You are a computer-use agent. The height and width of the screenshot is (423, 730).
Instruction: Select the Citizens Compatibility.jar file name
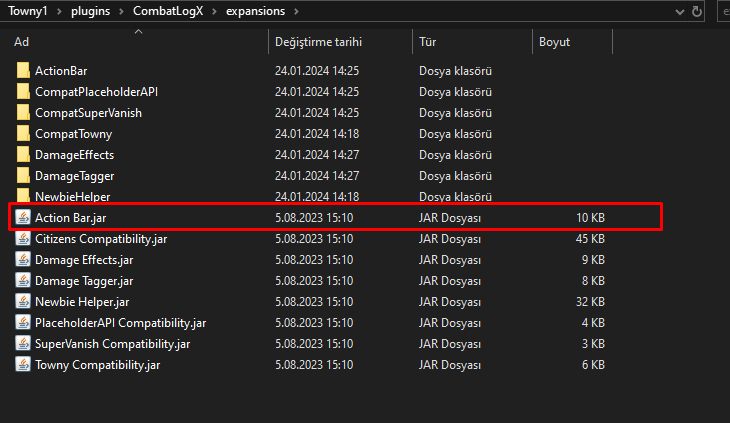(x=101, y=238)
